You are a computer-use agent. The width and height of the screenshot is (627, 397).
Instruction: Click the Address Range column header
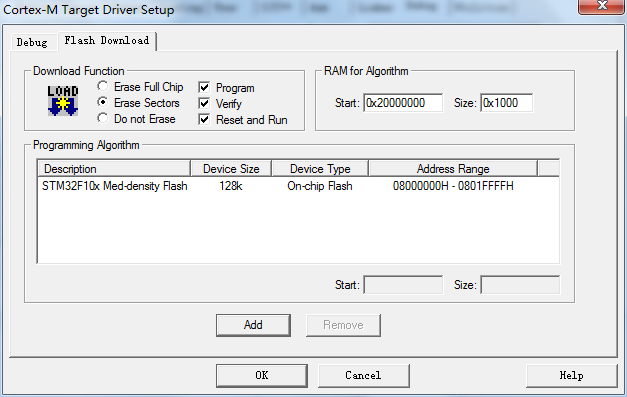click(453, 169)
